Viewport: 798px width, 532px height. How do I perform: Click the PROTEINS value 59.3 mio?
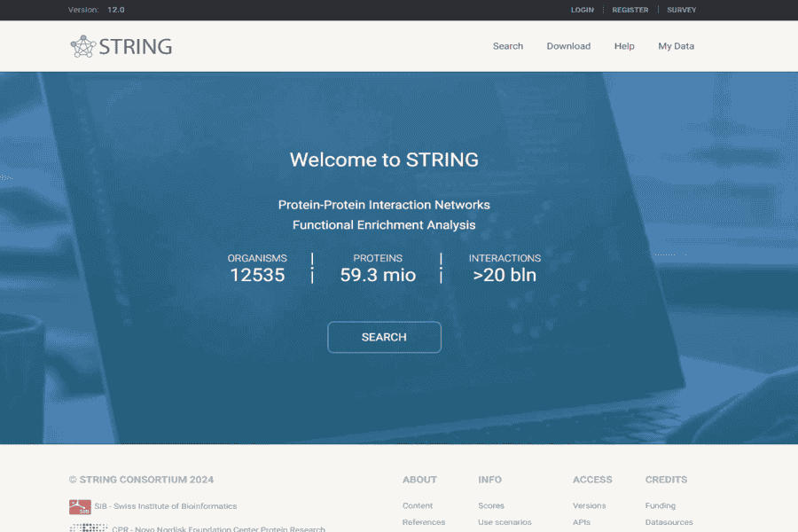[x=378, y=275]
